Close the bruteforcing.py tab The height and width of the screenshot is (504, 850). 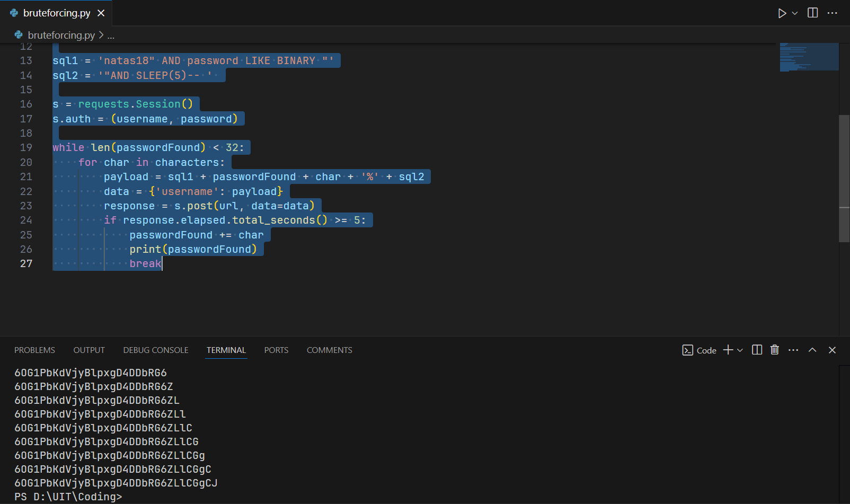[101, 13]
